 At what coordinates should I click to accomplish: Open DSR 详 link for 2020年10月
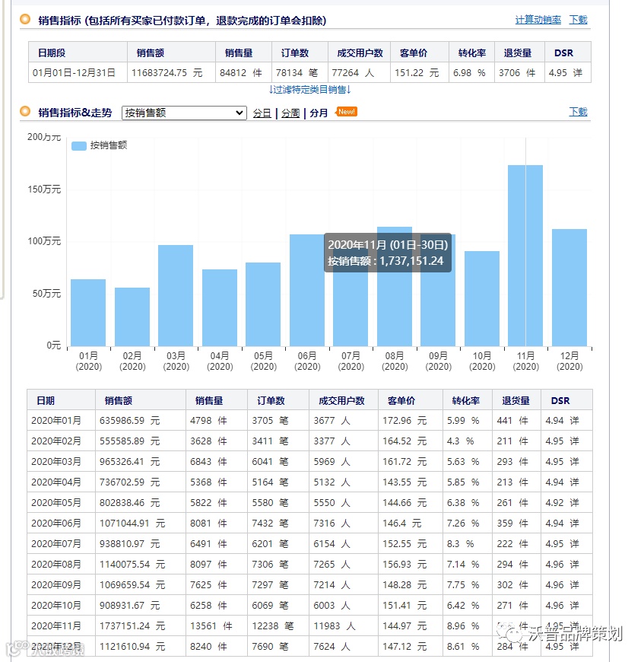[574, 606]
